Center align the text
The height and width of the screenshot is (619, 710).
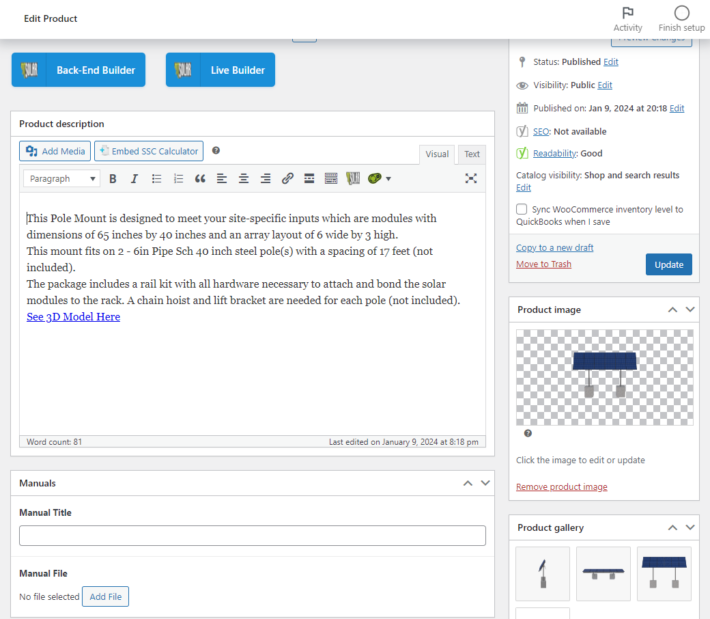(x=243, y=179)
